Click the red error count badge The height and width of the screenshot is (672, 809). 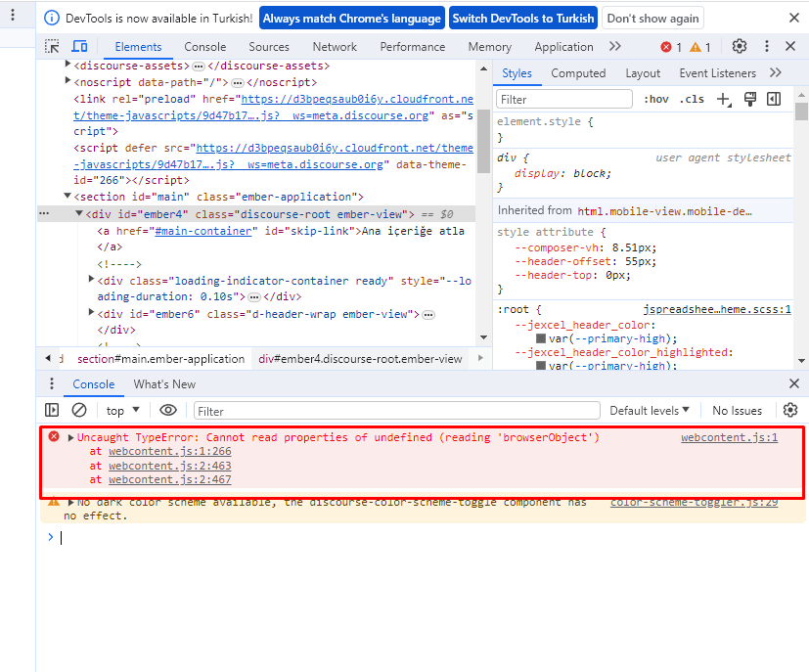point(671,47)
